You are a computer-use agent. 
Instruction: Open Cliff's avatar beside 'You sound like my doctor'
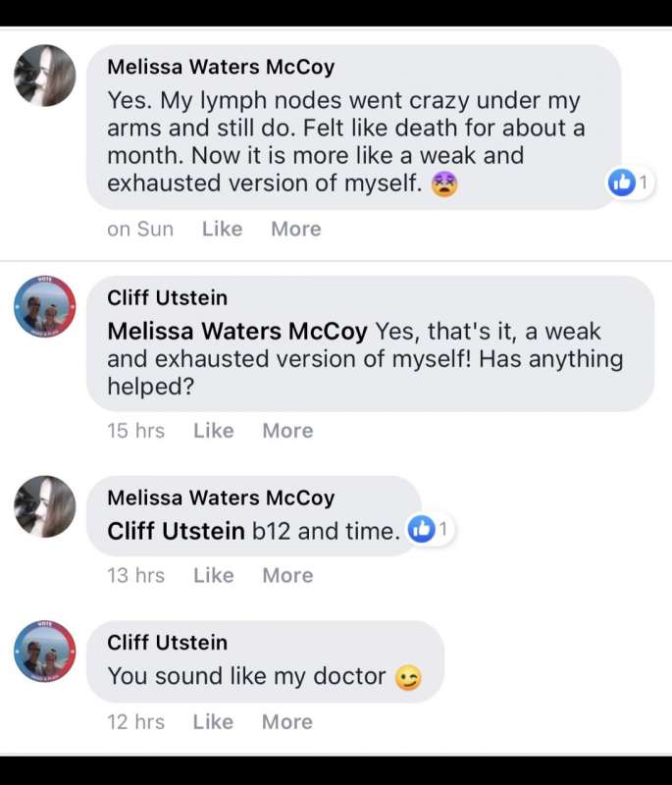(45, 652)
